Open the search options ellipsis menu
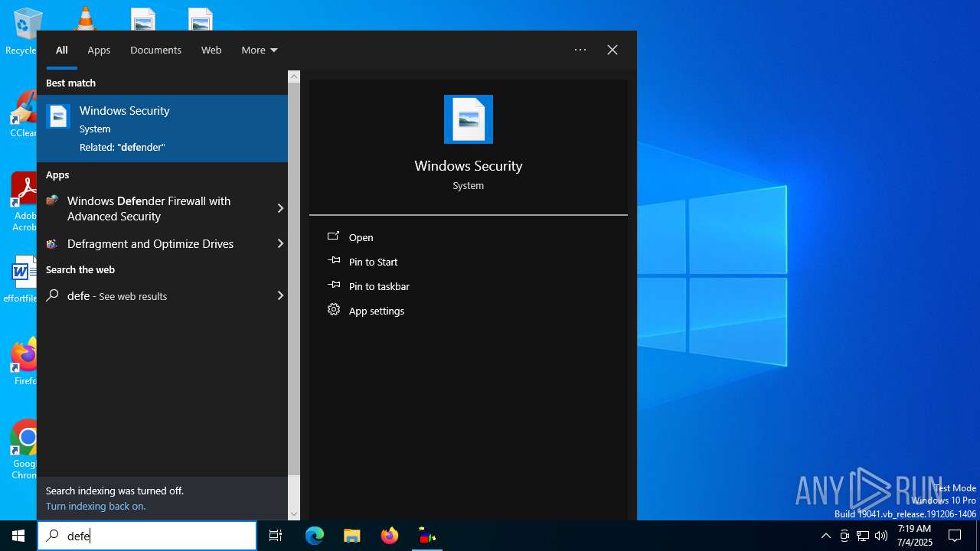The height and width of the screenshot is (551, 980). 580,50
